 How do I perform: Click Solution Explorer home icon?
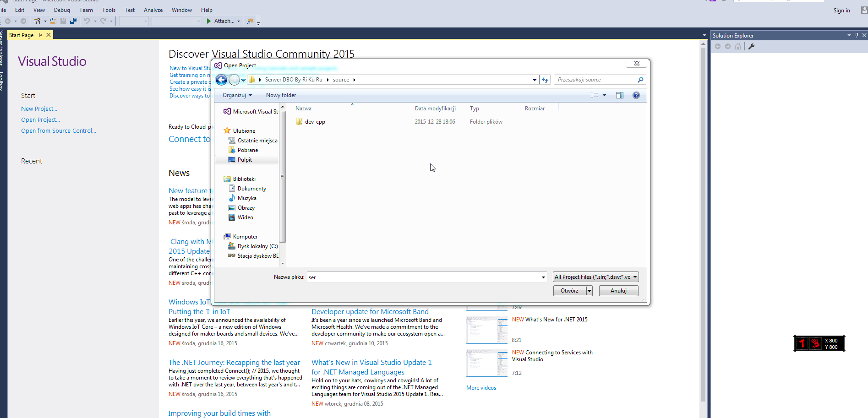(737, 46)
